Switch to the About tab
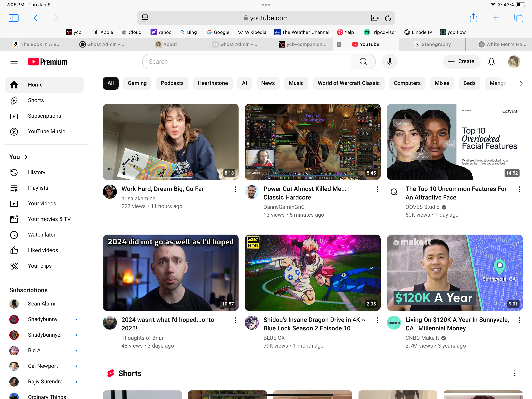This screenshot has height=399, width=532. (x=166, y=45)
